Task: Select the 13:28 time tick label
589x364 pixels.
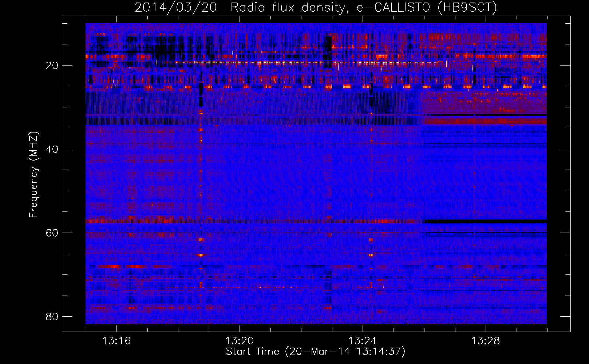Action: click(486, 341)
